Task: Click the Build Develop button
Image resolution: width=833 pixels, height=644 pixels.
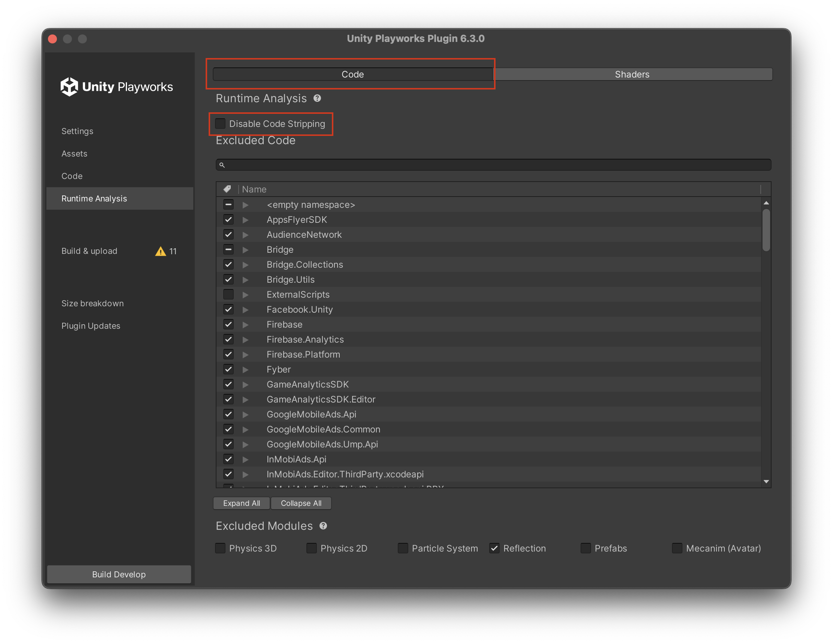Action: coord(119,574)
